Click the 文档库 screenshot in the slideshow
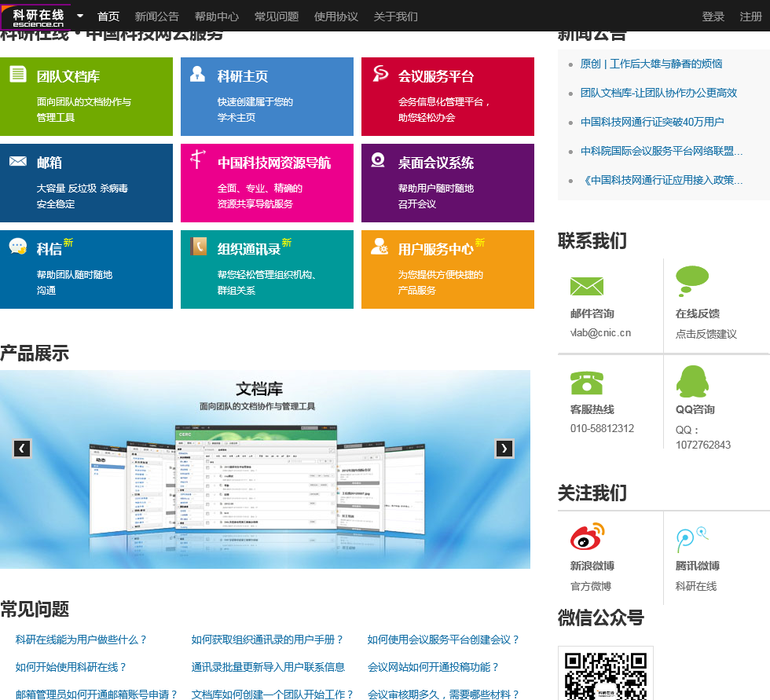Image resolution: width=770 pixels, height=700 pixels. pyautogui.click(x=257, y=478)
